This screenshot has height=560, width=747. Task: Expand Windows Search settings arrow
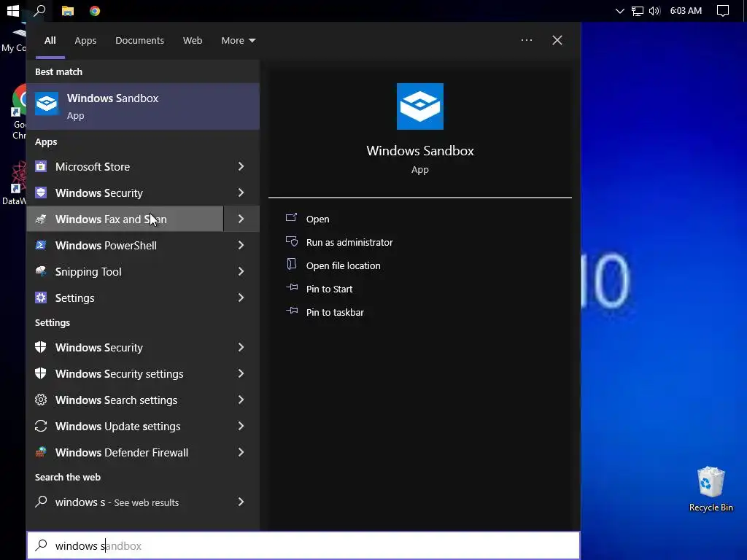tap(241, 400)
